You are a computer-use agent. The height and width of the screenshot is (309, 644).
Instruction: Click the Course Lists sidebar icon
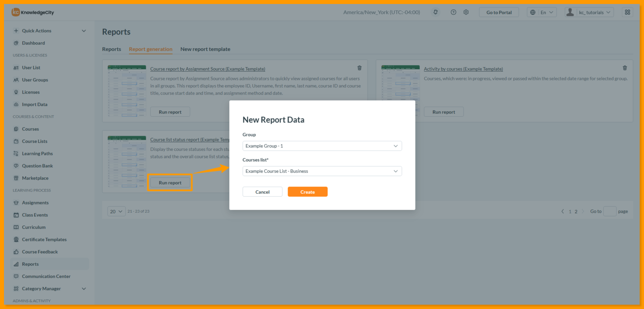click(16, 141)
